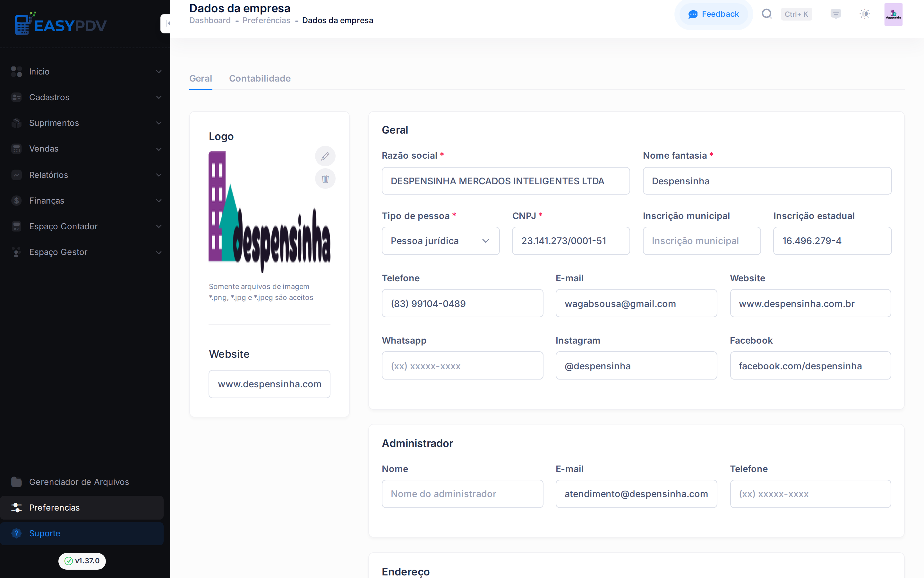
Task: Focus the Nome fantasia field
Action: pyautogui.click(x=767, y=181)
